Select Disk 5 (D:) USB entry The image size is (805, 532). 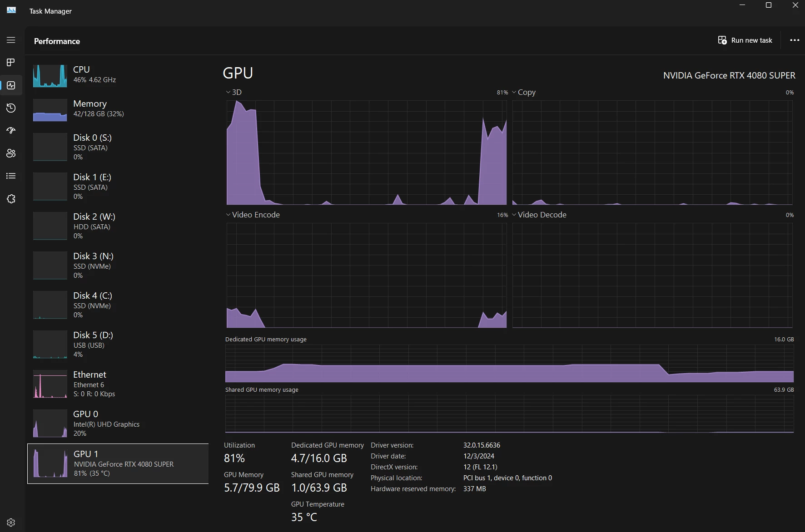click(118, 345)
